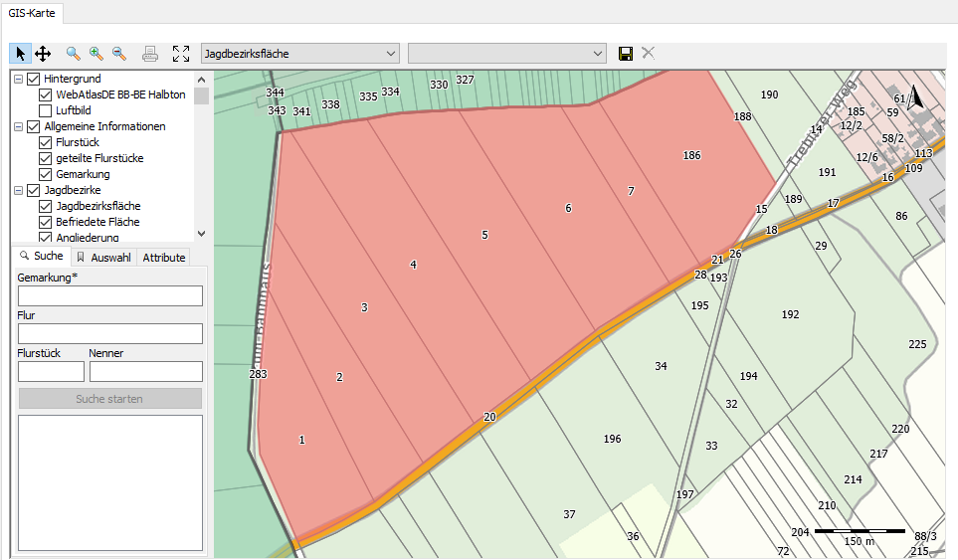
Task: Fit map to full extent
Action: click(x=180, y=54)
